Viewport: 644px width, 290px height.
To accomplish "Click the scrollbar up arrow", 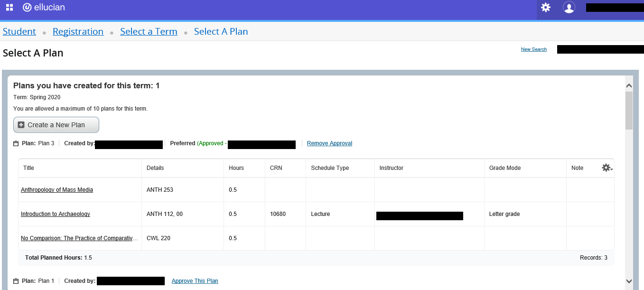I will coord(629,86).
